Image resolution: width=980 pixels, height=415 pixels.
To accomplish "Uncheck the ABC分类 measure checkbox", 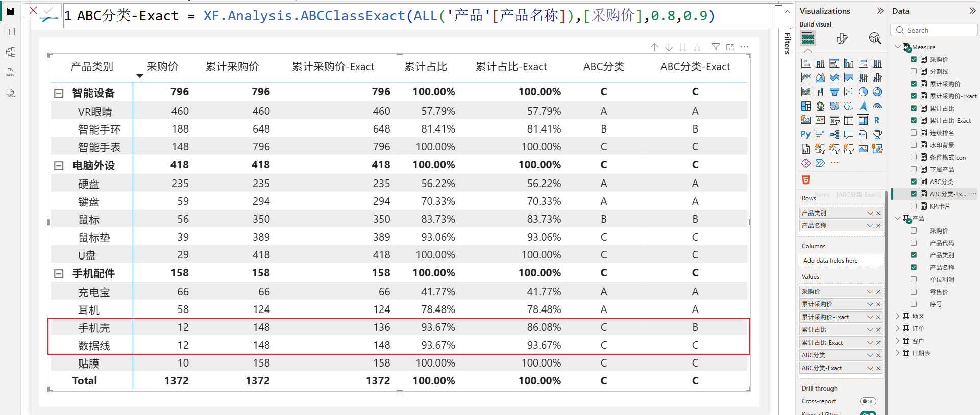I will click(x=914, y=181).
